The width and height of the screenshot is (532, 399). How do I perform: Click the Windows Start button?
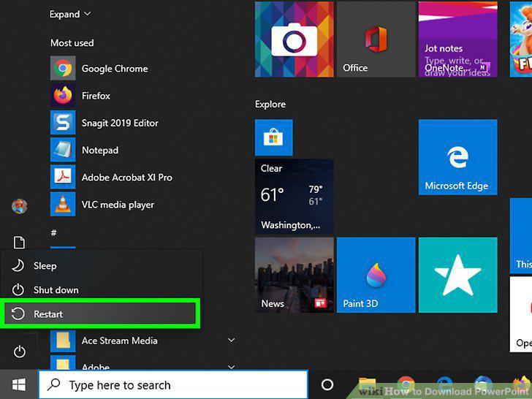click(x=19, y=384)
